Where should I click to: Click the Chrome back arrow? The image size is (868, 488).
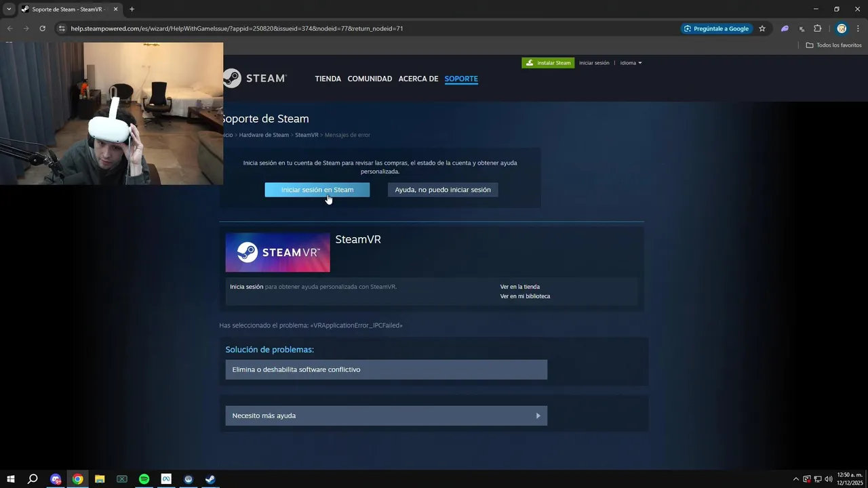9,28
